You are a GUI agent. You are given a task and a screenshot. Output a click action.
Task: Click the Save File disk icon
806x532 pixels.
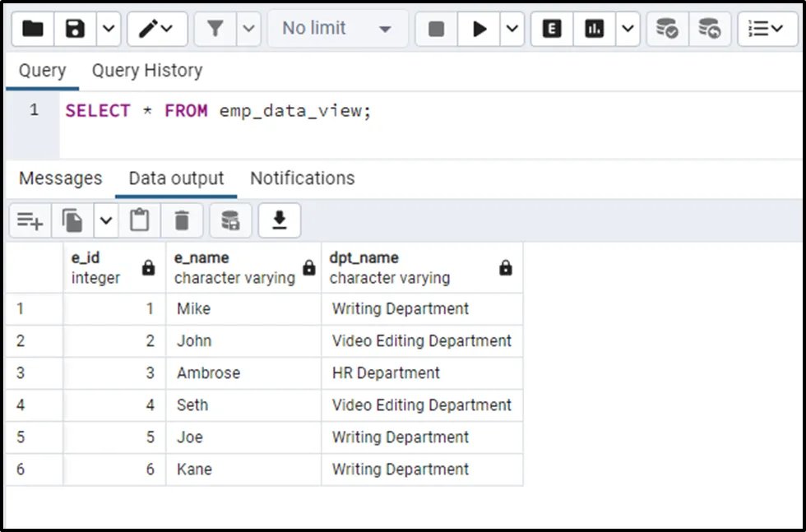pyautogui.click(x=76, y=29)
